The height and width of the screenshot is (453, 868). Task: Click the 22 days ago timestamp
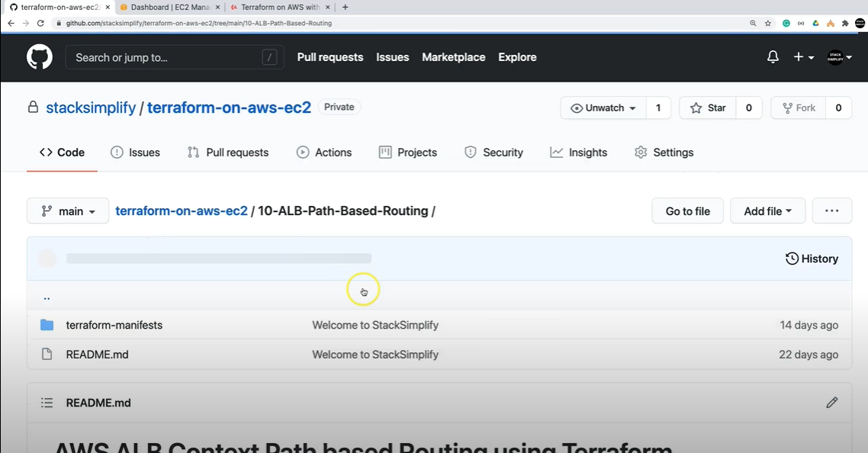coord(809,355)
